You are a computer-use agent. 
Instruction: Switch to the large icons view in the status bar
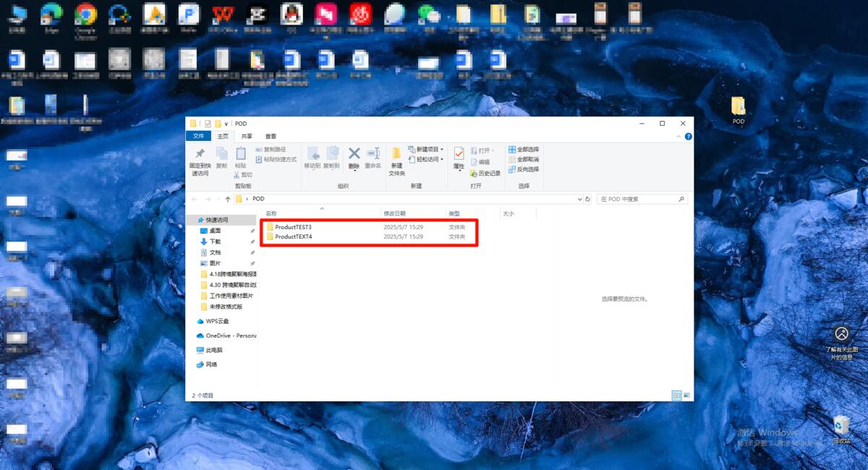(x=687, y=396)
